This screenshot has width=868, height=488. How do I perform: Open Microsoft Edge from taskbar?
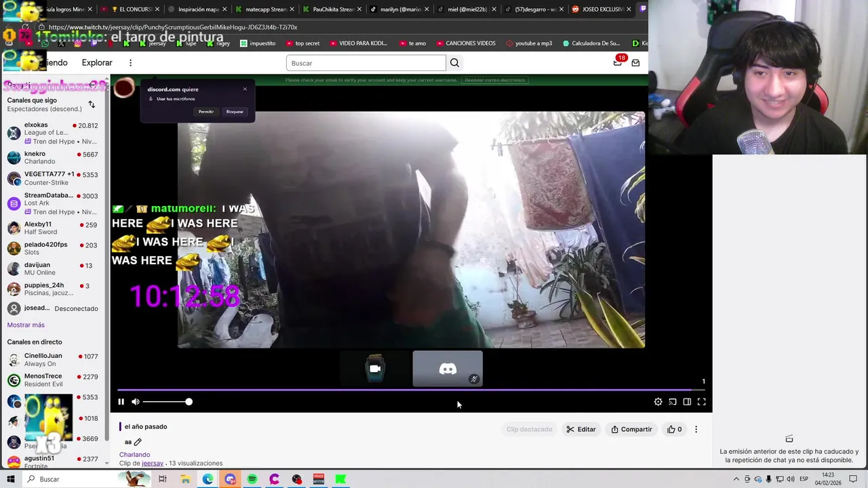click(208, 479)
